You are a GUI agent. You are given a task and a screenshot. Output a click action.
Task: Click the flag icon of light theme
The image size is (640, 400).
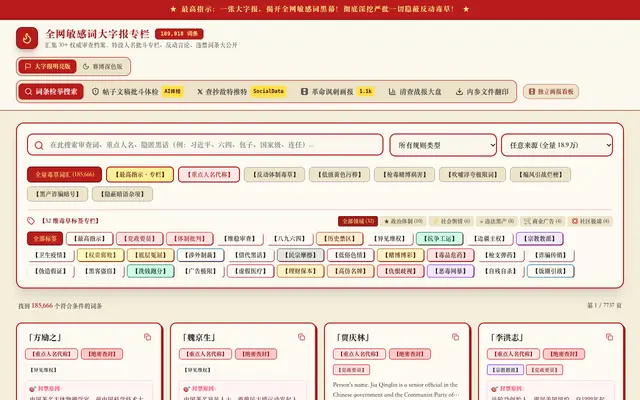[28, 67]
